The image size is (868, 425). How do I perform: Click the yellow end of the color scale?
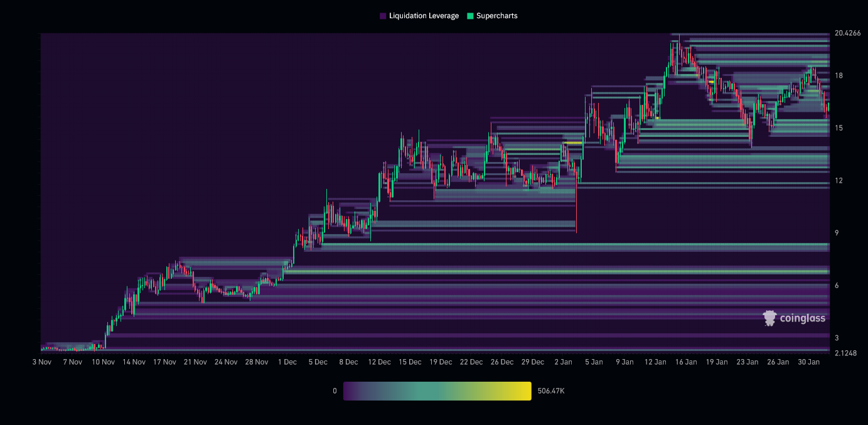(x=526, y=391)
